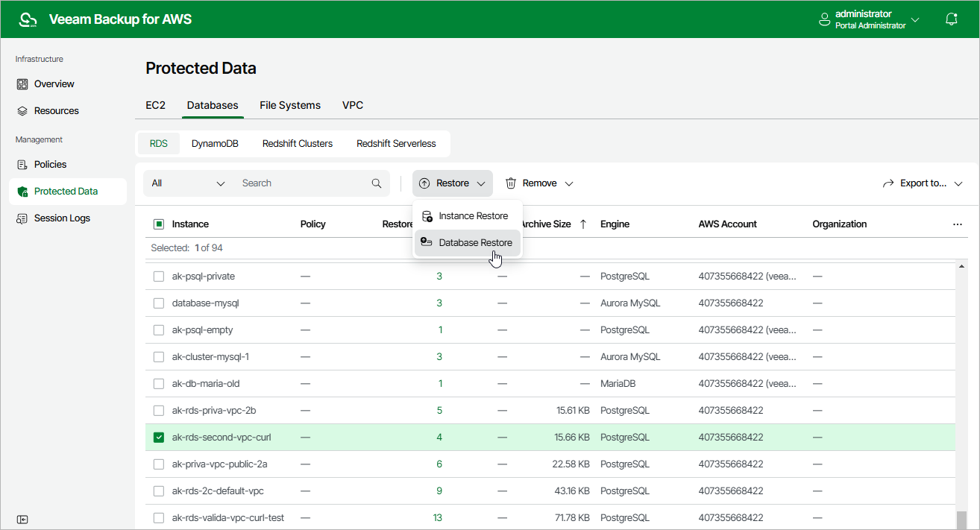The image size is (980, 530).
Task: Collapse the sidebar using bottom-left icon
Action: click(x=22, y=520)
